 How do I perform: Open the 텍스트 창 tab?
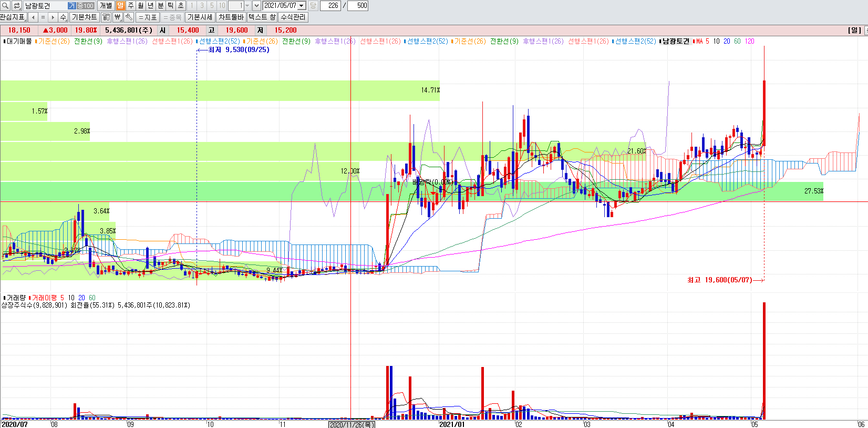[x=262, y=17]
